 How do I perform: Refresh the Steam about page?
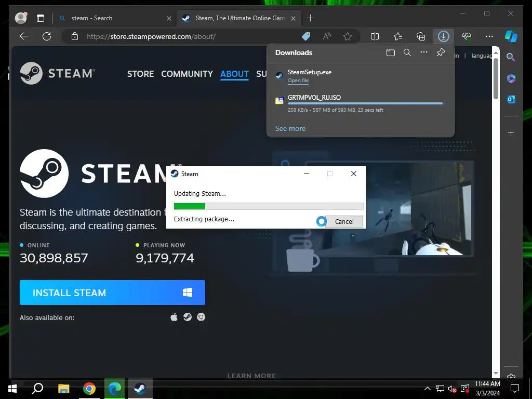tap(47, 36)
